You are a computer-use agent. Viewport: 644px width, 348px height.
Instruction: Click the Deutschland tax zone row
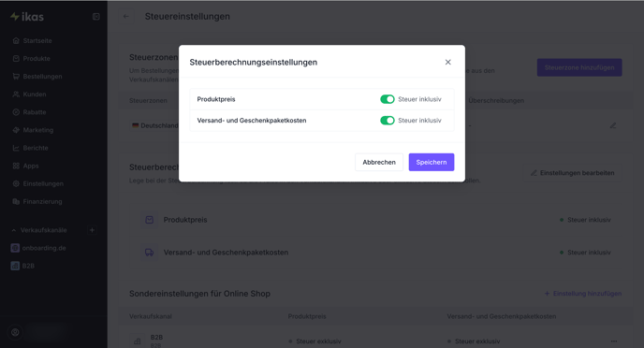(x=375, y=125)
